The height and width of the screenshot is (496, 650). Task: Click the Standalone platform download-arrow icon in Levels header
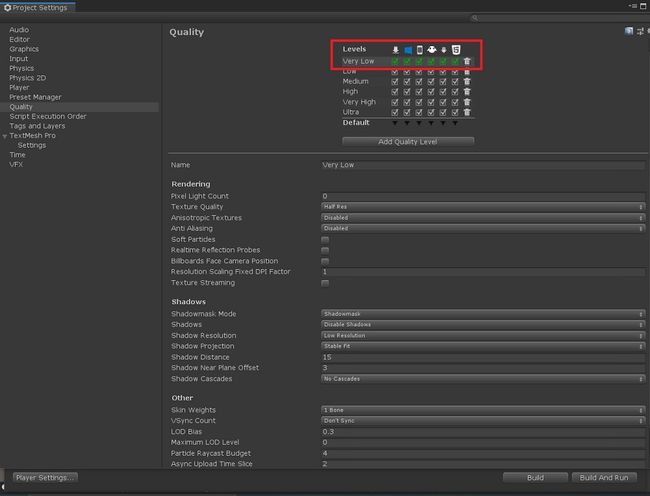click(395, 50)
